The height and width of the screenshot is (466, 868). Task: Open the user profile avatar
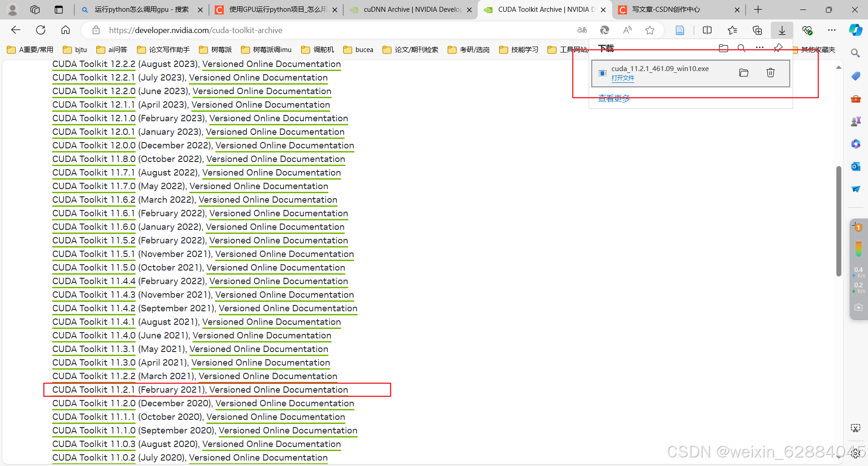(x=13, y=10)
